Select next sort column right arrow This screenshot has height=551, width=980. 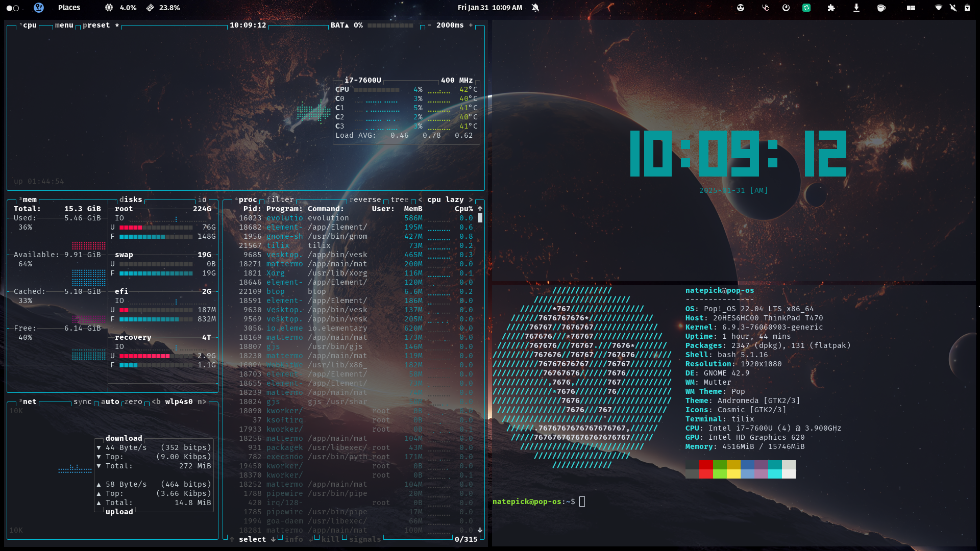[x=471, y=199]
